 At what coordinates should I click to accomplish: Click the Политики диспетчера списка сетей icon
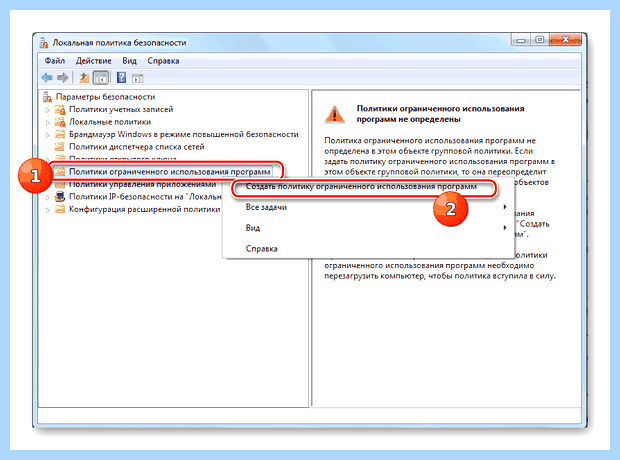[60, 147]
